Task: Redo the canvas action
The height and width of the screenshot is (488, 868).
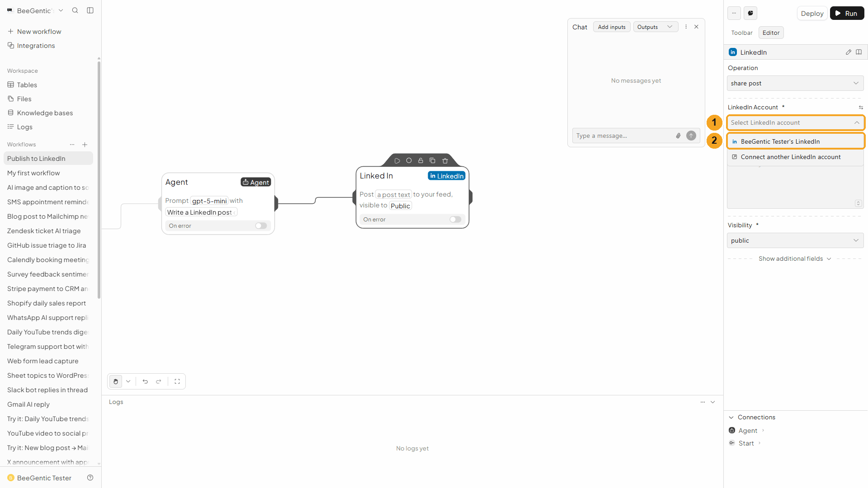Action: tap(159, 381)
